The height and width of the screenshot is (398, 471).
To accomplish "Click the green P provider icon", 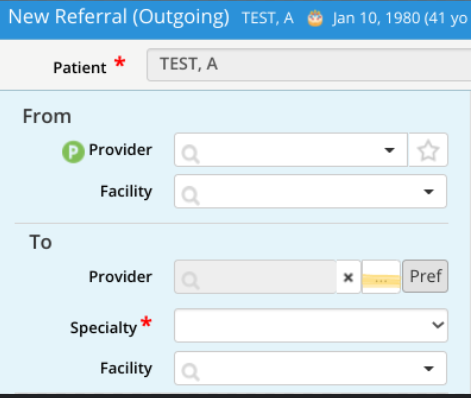I will point(73,152).
